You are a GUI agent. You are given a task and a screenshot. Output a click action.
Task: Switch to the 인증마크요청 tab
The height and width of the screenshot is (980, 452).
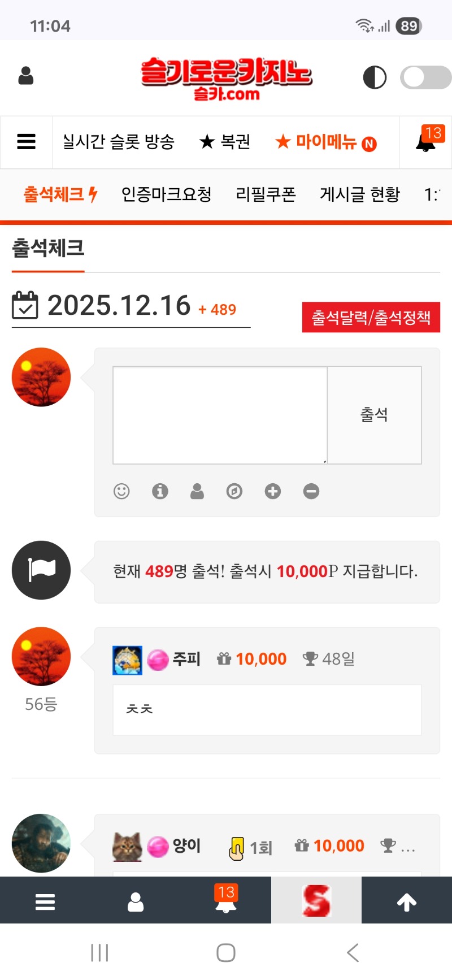pos(167,194)
